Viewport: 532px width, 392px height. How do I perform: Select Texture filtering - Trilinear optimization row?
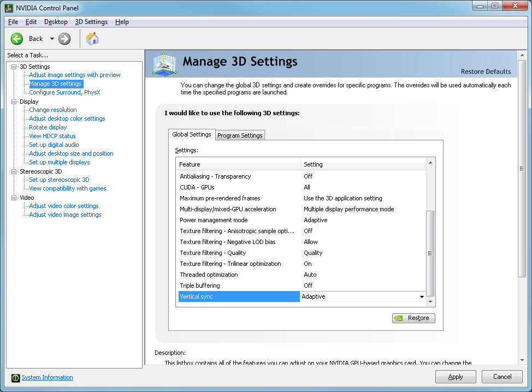[302, 264]
